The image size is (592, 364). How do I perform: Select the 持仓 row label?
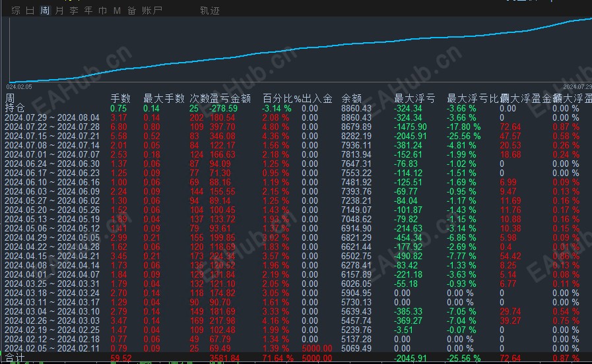pyautogui.click(x=15, y=108)
